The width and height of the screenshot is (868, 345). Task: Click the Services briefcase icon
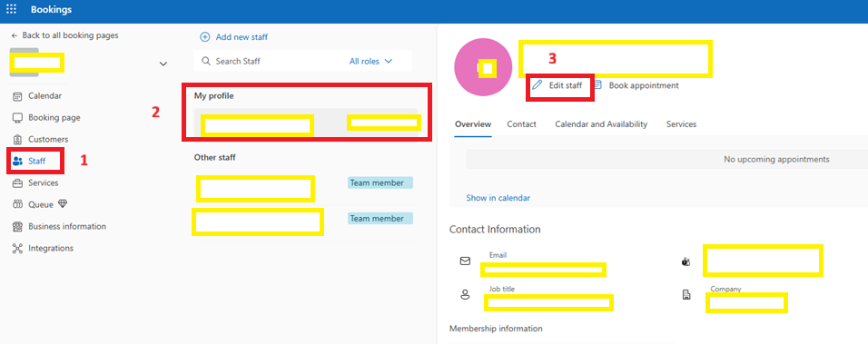point(17,183)
